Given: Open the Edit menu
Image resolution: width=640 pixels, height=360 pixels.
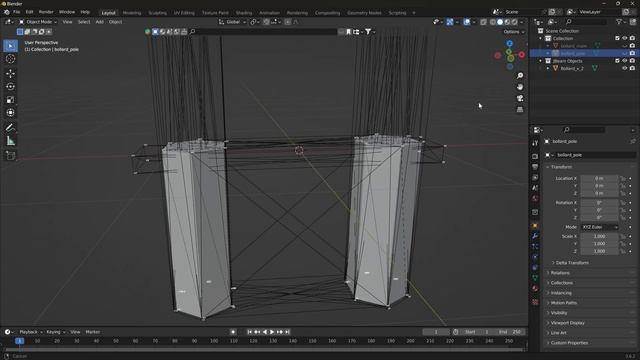Looking at the screenshot, I should click(x=29, y=12).
